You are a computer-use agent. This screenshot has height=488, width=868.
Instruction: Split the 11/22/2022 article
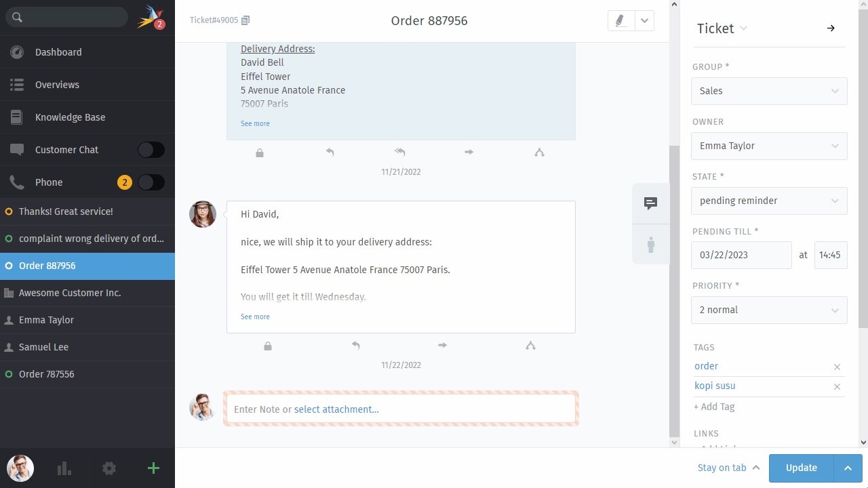coord(530,346)
